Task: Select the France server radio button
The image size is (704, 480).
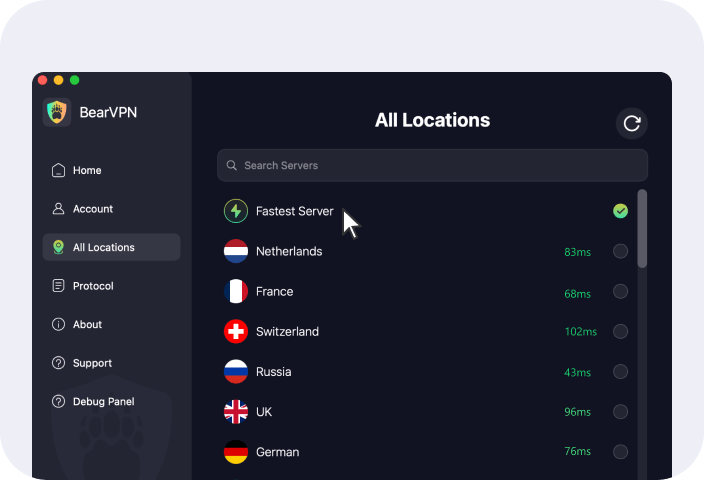Action: 620,292
